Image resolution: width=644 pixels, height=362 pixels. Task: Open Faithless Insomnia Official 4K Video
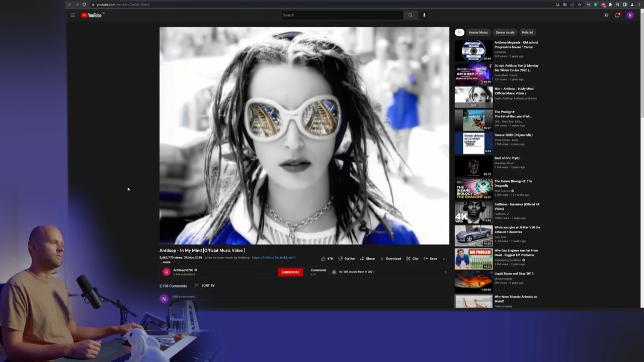click(x=473, y=212)
